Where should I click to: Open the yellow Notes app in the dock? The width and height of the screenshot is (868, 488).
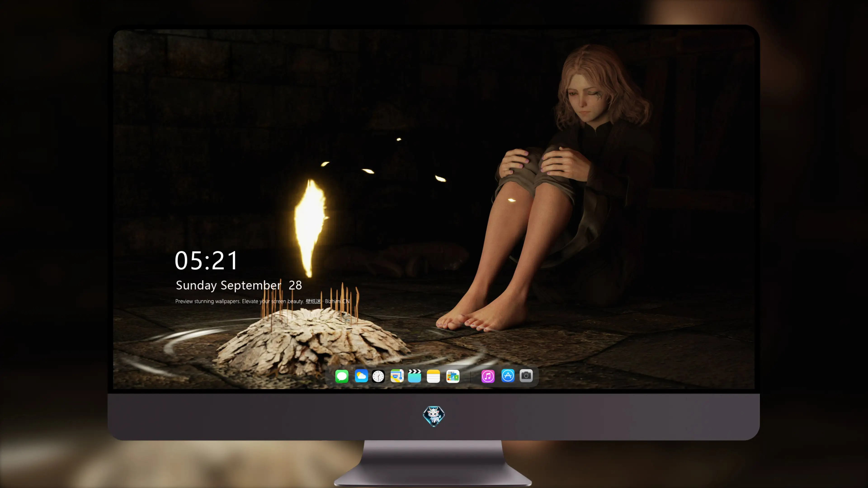click(x=433, y=376)
